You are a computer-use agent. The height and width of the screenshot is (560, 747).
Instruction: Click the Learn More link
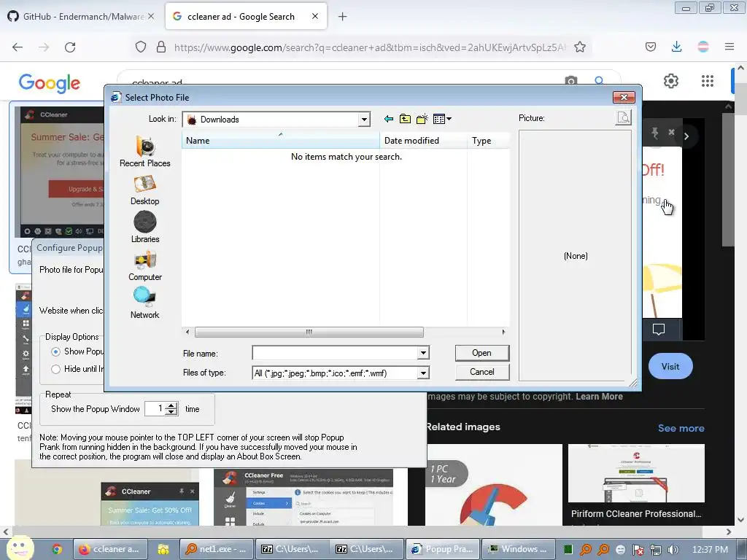pyautogui.click(x=599, y=397)
